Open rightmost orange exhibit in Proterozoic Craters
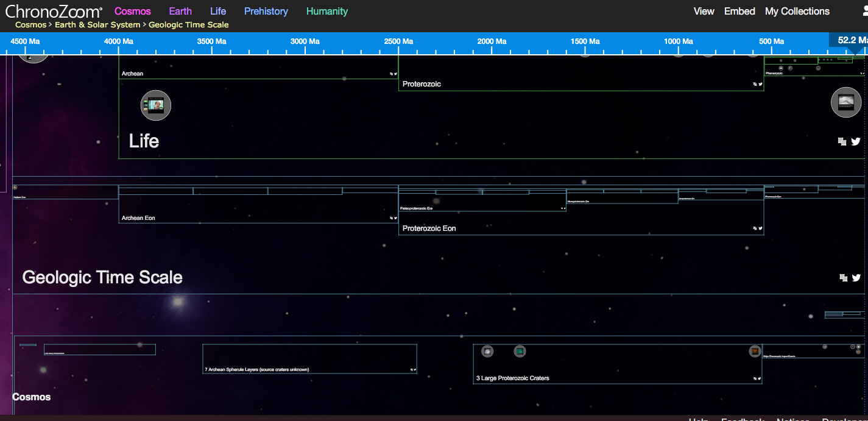 tap(755, 351)
